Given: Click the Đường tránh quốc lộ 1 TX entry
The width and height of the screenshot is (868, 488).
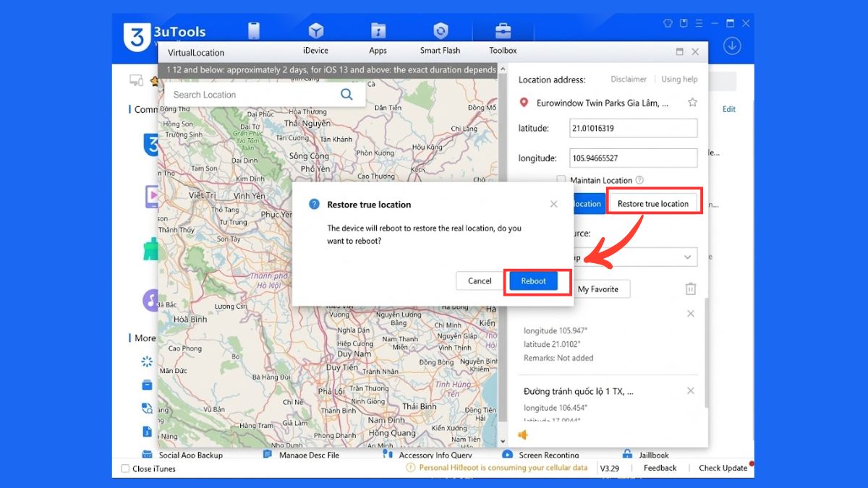Looking at the screenshot, I should (x=577, y=391).
